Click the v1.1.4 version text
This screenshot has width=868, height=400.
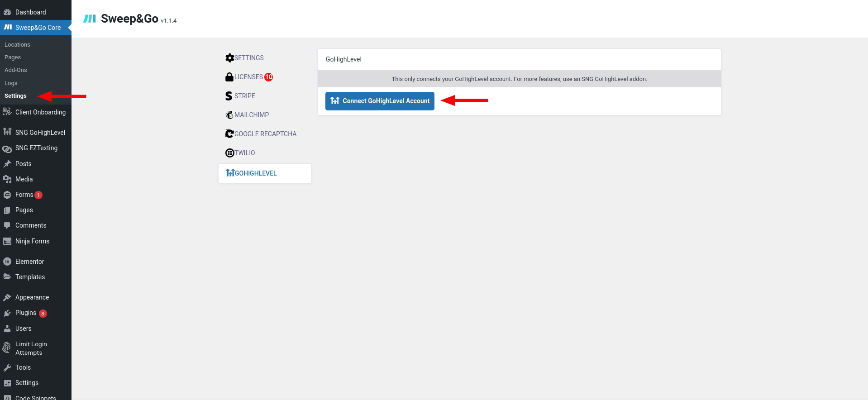(x=169, y=21)
